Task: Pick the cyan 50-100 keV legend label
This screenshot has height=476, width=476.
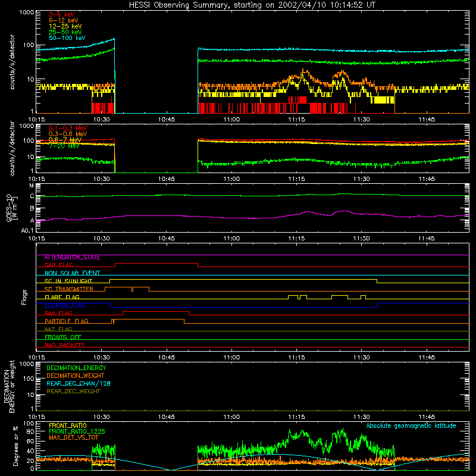Action: [x=67, y=38]
